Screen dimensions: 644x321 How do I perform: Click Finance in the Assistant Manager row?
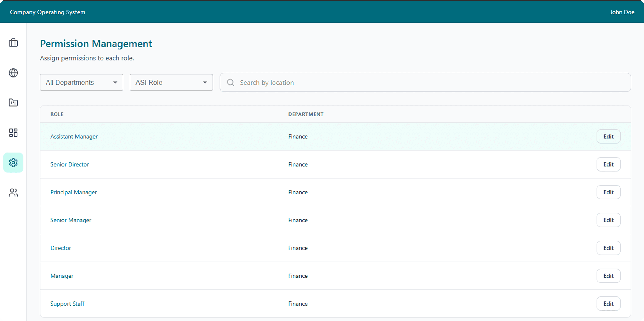click(x=298, y=137)
